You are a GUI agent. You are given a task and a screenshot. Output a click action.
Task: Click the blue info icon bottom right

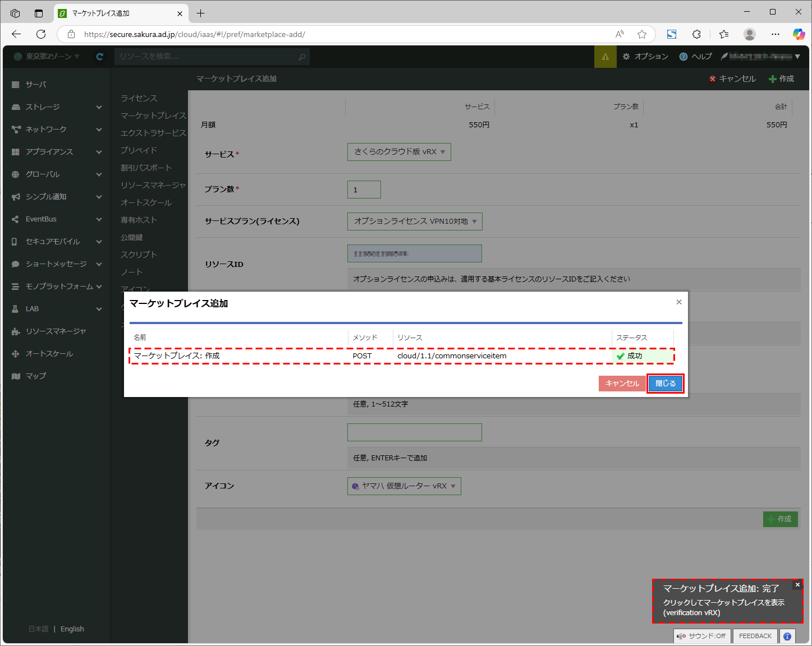click(787, 636)
